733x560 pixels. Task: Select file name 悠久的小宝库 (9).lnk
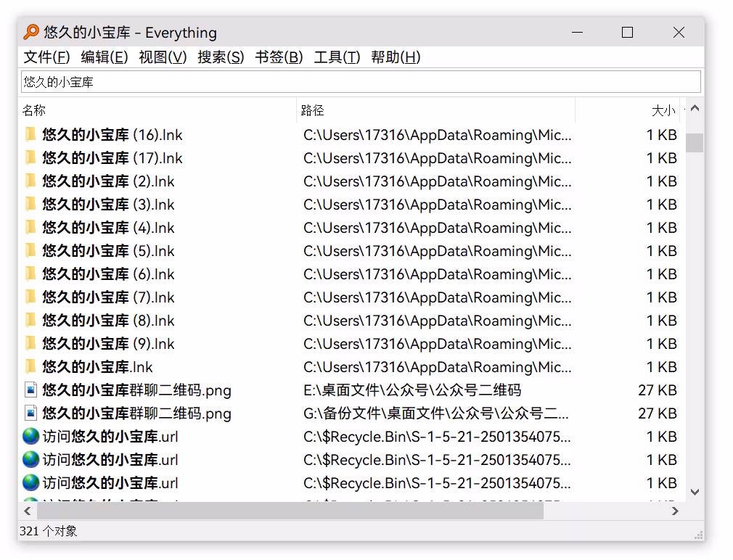click(x=108, y=344)
